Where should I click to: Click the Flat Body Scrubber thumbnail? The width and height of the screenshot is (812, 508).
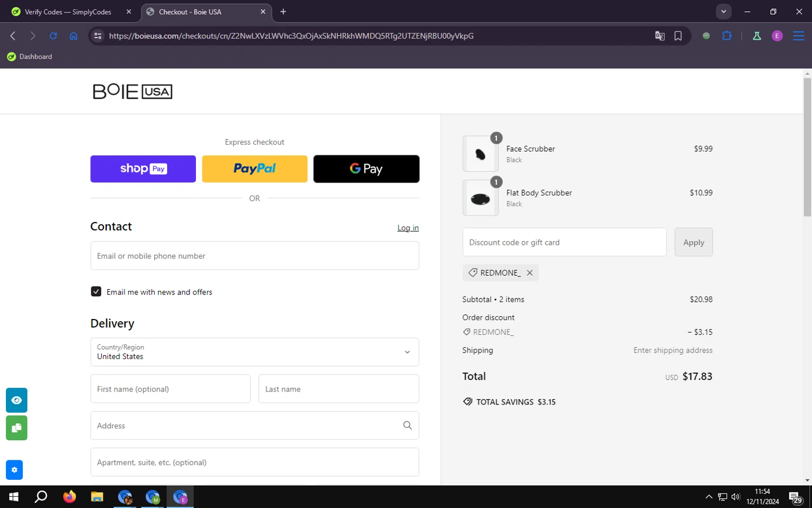(481, 198)
